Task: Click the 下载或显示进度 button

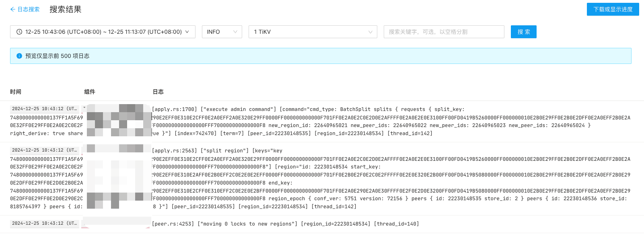Action: (613, 9)
